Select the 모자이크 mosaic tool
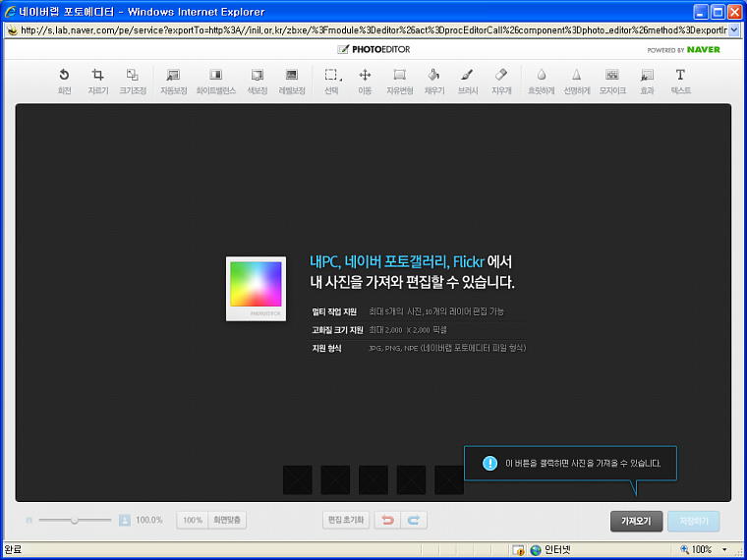This screenshot has height=560, width=747. click(x=612, y=81)
